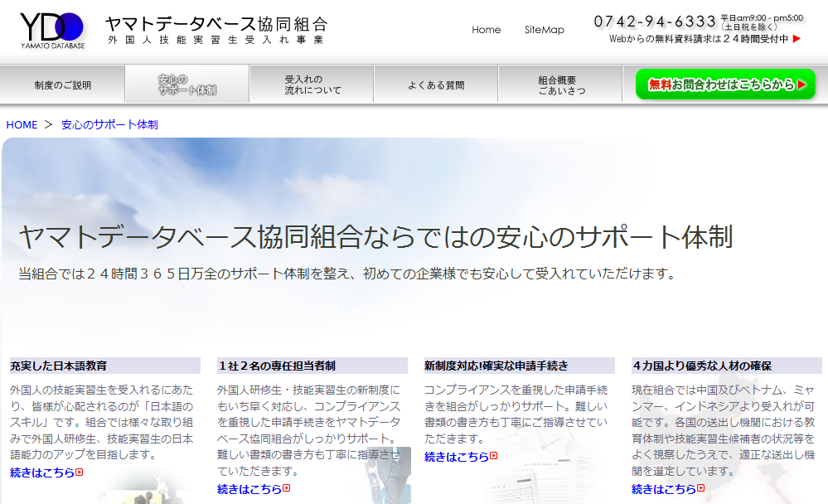
Task: Click 続きはこちら under 新制度対応!確実な申請手続き
Action: point(456,456)
